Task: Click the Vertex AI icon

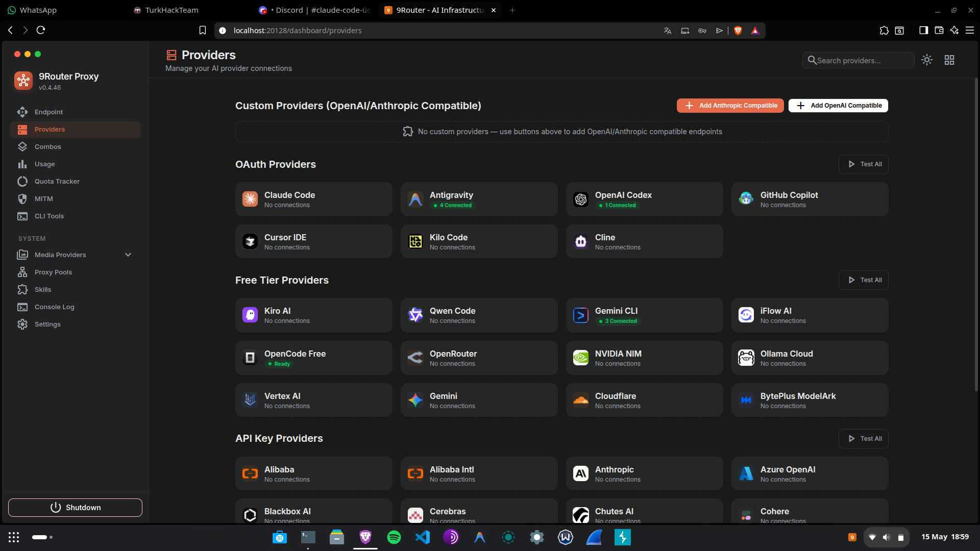Action: 250,400
